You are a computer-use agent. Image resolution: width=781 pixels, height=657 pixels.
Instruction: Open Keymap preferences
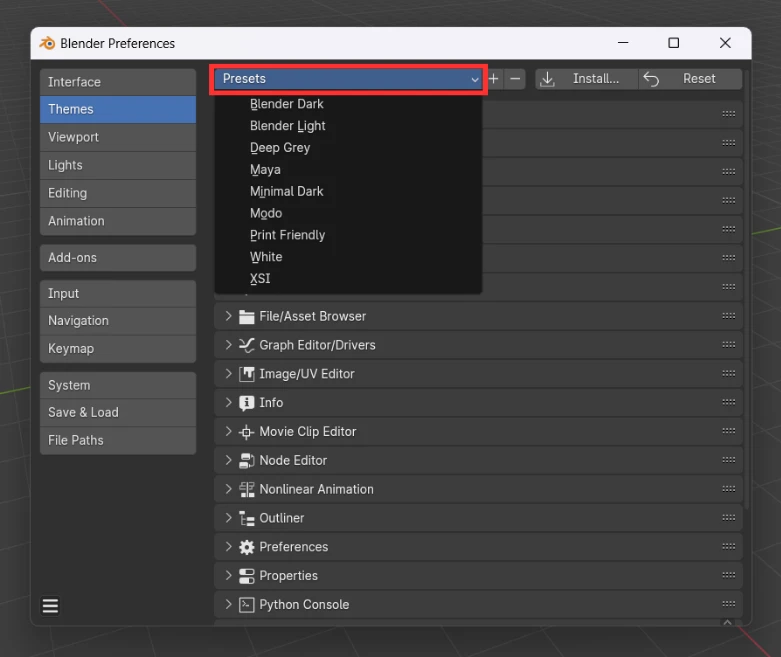118,349
